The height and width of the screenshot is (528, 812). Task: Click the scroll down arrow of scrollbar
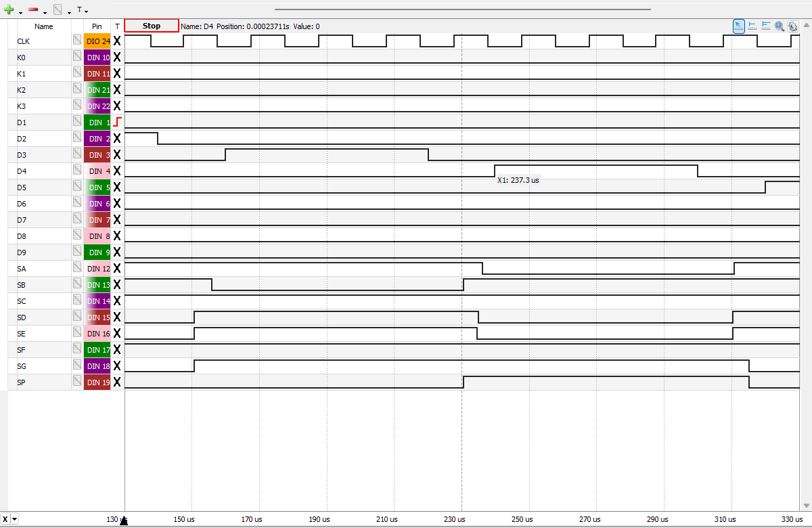807,505
